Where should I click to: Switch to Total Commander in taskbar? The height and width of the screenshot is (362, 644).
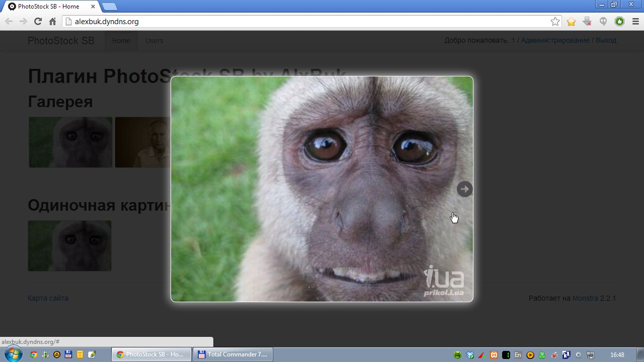click(233, 354)
